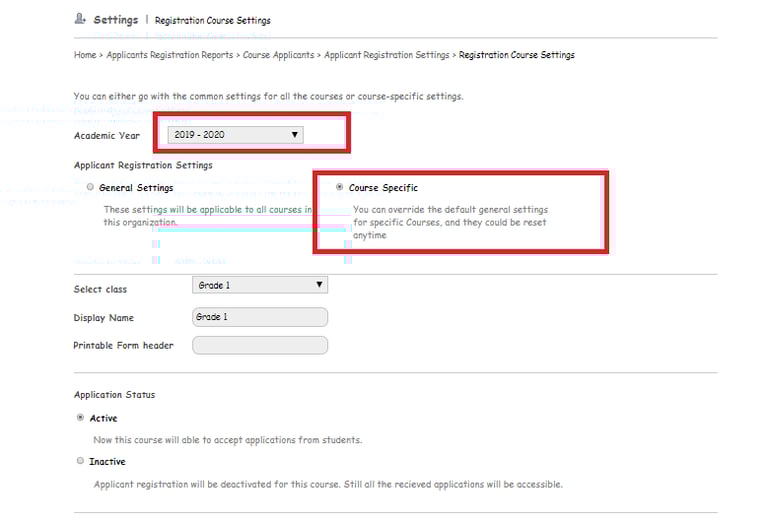Viewport: 768px width, 521px height.
Task: Select the Inactive status radio button
Action: (80, 461)
